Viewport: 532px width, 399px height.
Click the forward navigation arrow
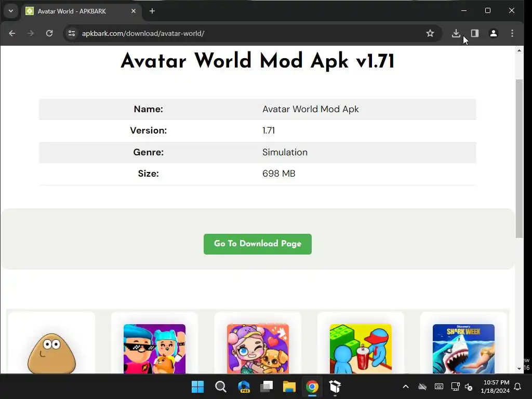tap(31, 33)
